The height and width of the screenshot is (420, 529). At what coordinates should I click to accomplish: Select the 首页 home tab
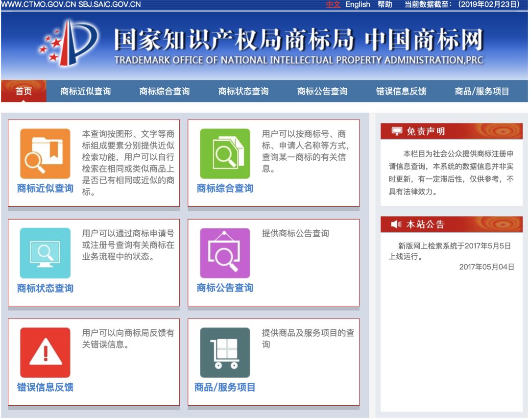24,91
